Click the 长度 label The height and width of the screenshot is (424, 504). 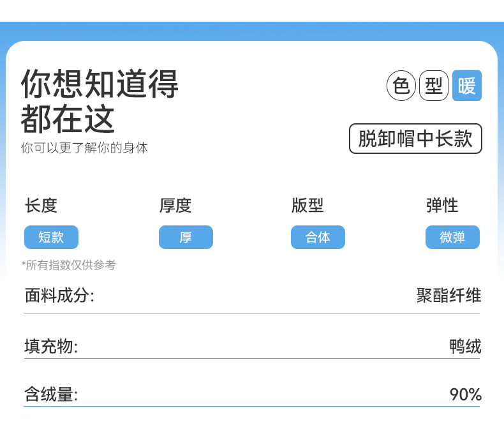pyautogui.click(x=41, y=206)
